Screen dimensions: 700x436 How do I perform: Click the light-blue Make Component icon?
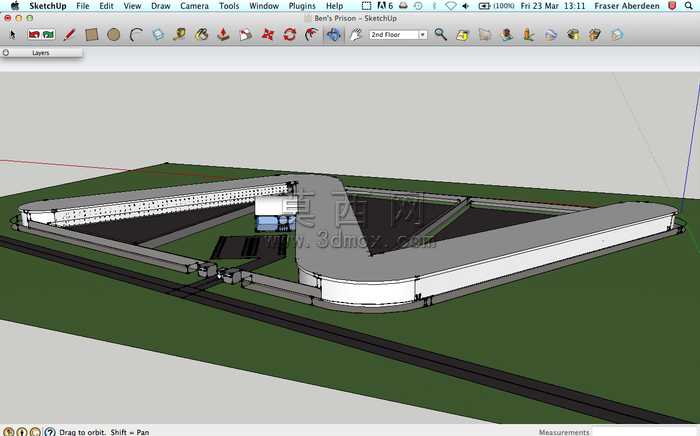pyautogui.click(x=158, y=34)
